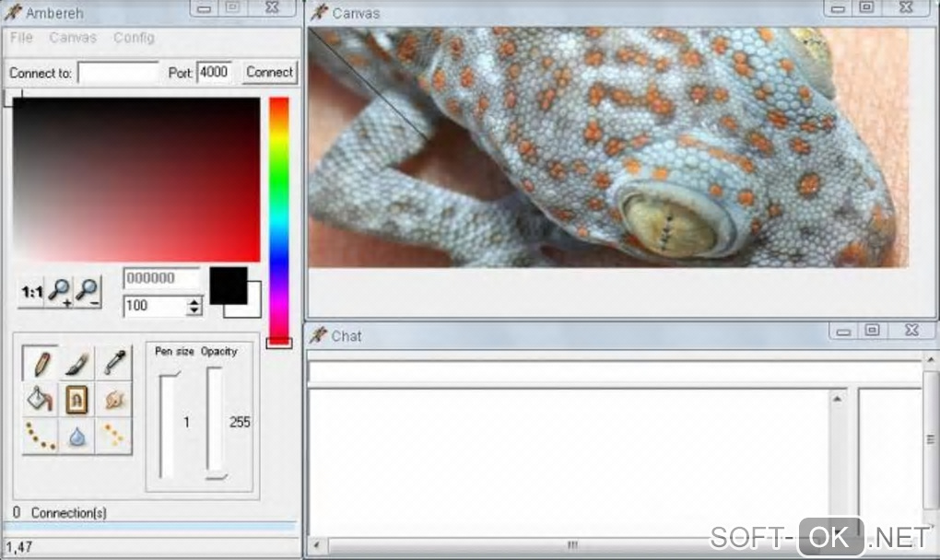Select the Pencil tool
This screenshot has height=560, width=940.
click(41, 363)
